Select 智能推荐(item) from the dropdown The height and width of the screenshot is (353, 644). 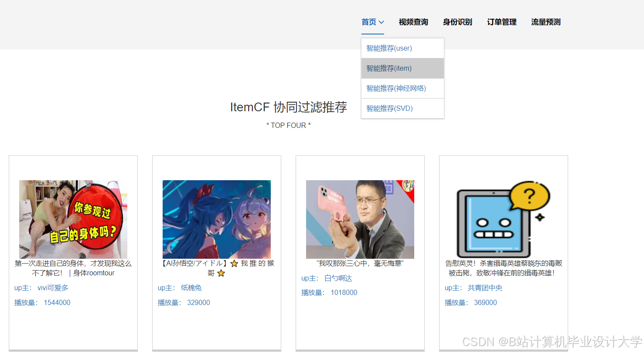389,68
